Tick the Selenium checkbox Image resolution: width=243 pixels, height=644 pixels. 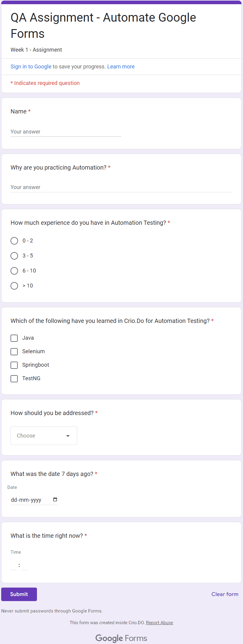[x=14, y=352]
